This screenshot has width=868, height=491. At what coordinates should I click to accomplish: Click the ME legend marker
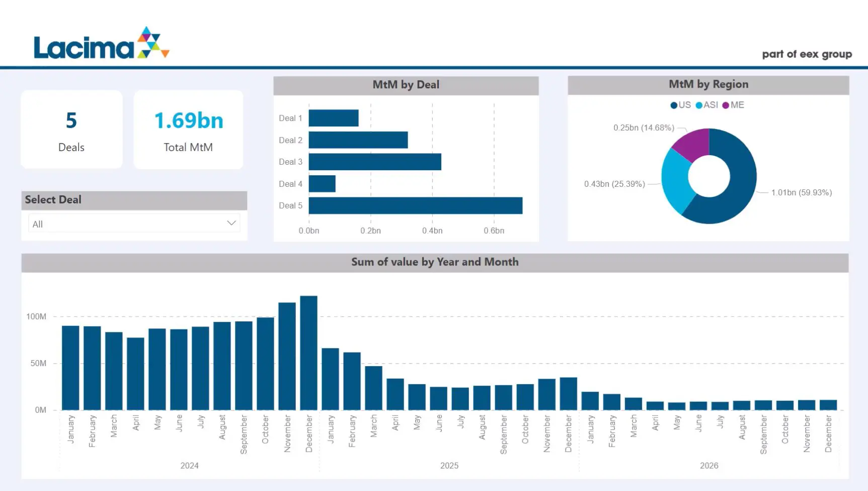pyautogui.click(x=726, y=105)
